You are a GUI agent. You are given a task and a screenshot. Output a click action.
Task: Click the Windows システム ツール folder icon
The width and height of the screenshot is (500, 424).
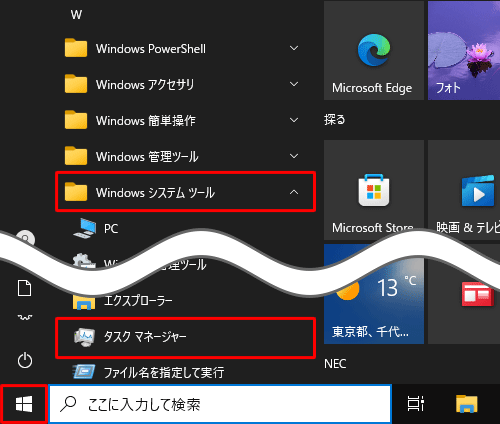(x=76, y=192)
